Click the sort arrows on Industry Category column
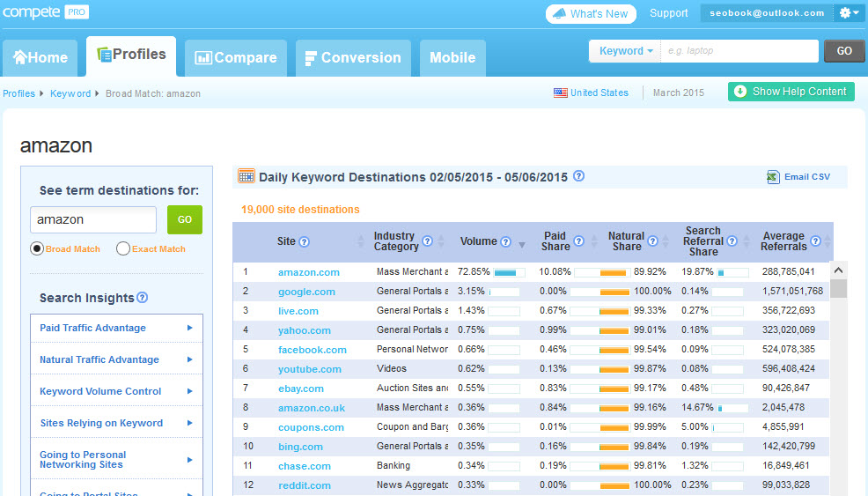This screenshot has height=496, width=868. click(441, 241)
